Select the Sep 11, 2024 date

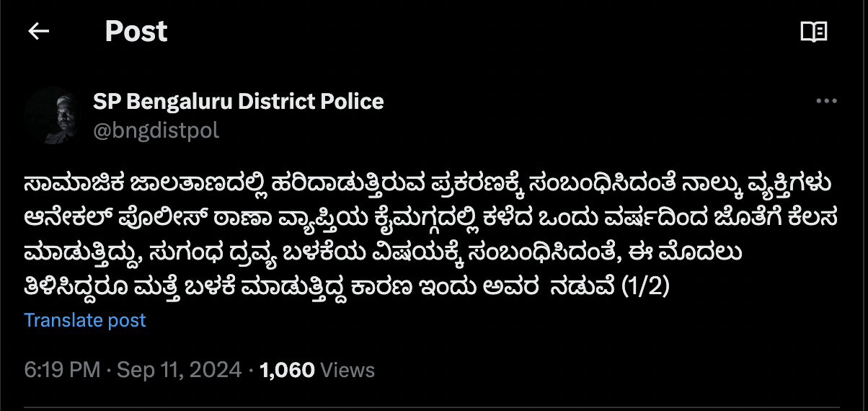(x=179, y=371)
